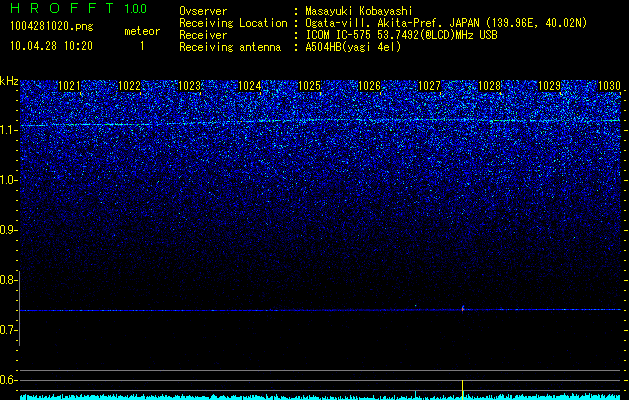
Task: Click the ICOM IC-575 receiver text
Action: (x=401, y=35)
